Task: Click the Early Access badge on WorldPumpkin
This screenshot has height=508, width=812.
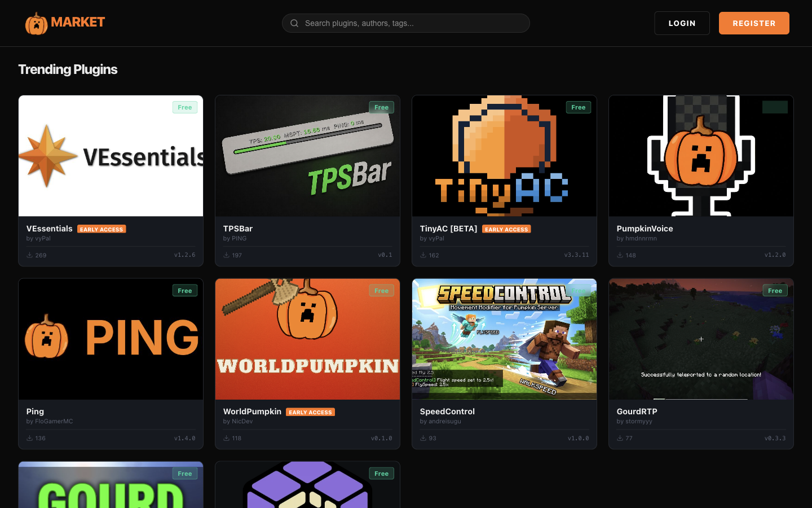Action: [x=310, y=412]
